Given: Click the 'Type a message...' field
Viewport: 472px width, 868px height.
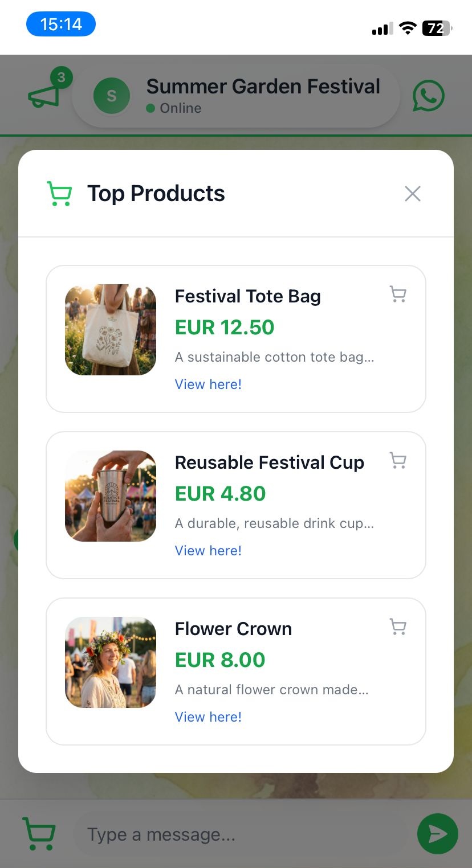Looking at the screenshot, I should tap(239, 835).
